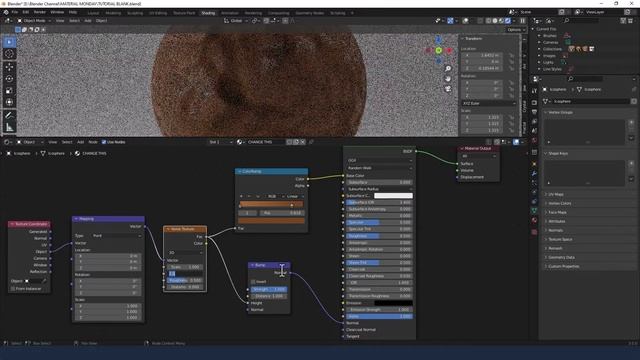Toggle the Use Nodes checkbox
Viewport: 640px width, 360px height.
coord(104,142)
